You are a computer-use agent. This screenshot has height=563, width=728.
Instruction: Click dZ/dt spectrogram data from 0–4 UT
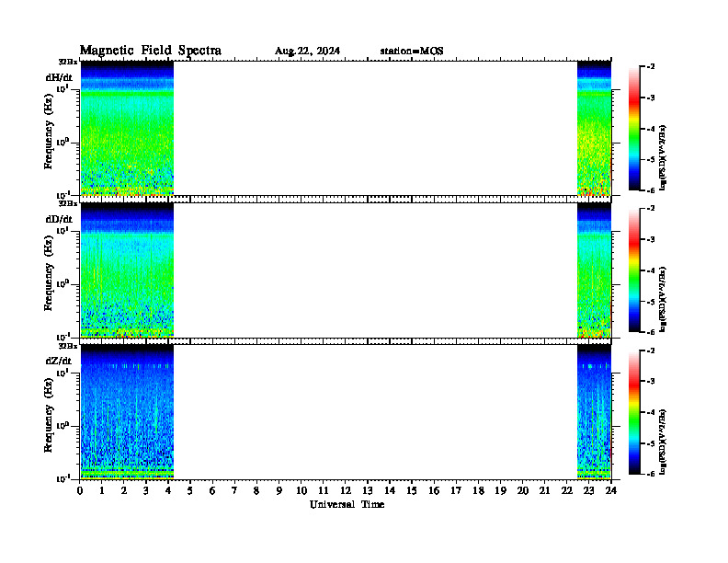coord(127,412)
